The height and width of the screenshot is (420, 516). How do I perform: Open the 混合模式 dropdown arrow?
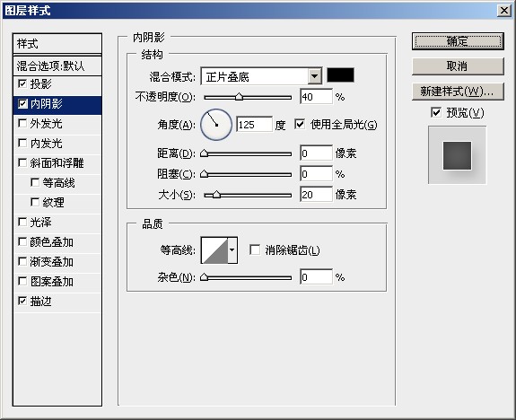point(315,76)
